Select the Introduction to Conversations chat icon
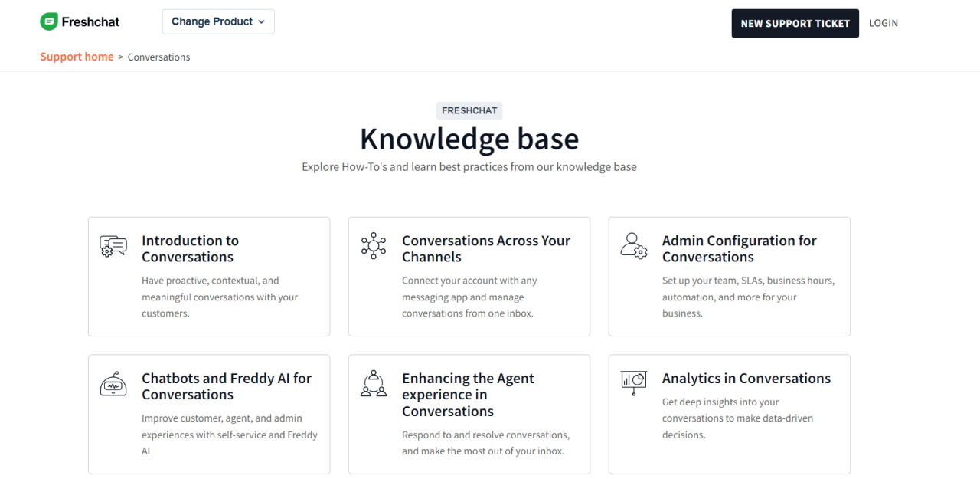 click(113, 245)
